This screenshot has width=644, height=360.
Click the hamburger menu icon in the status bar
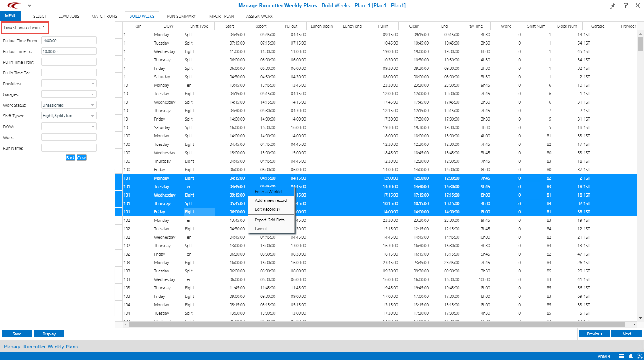coord(621,356)
